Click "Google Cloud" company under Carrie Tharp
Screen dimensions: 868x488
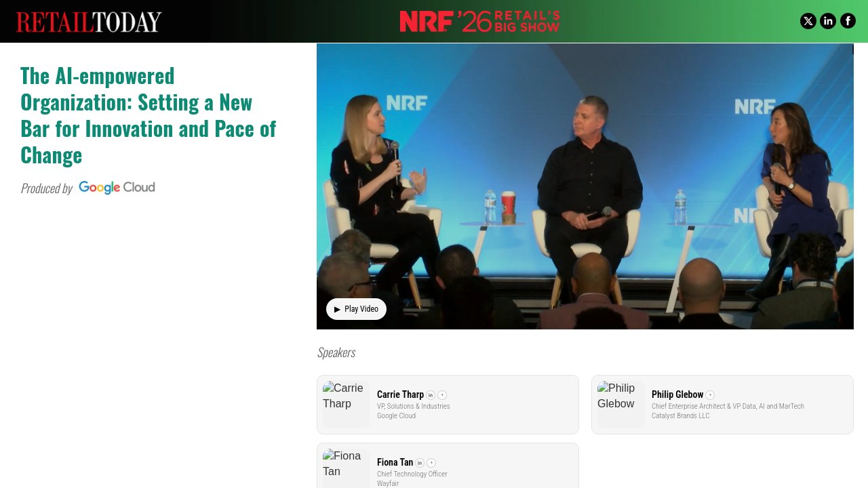(396, 416)
